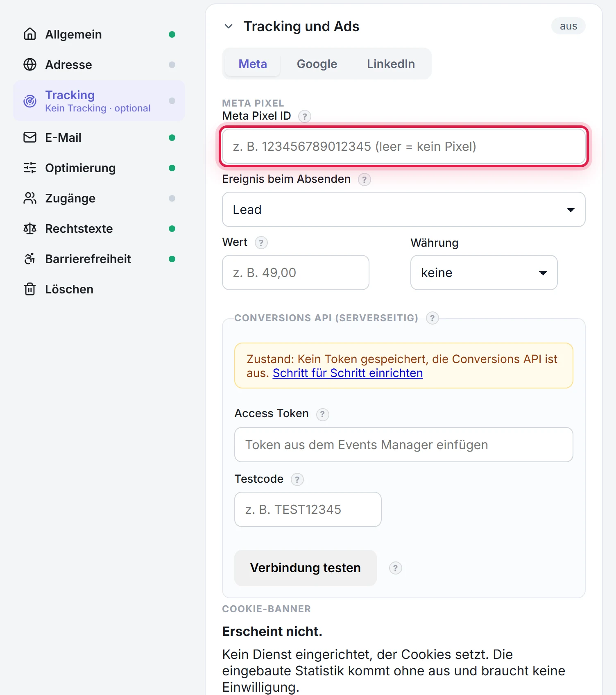Screen dimensions: 616x695
Task: Open Optimierung settings in sidebar
Action: [x=99, y=168]
